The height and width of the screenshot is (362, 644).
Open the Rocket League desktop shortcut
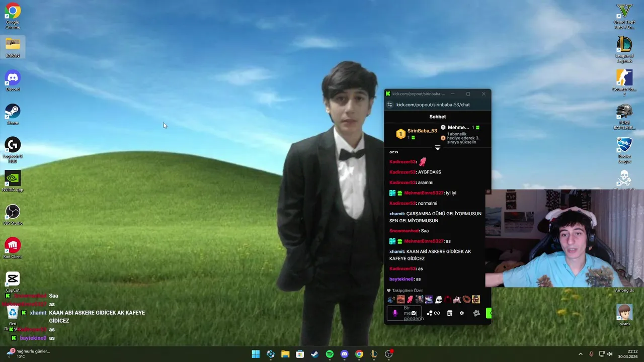point(624,150)
